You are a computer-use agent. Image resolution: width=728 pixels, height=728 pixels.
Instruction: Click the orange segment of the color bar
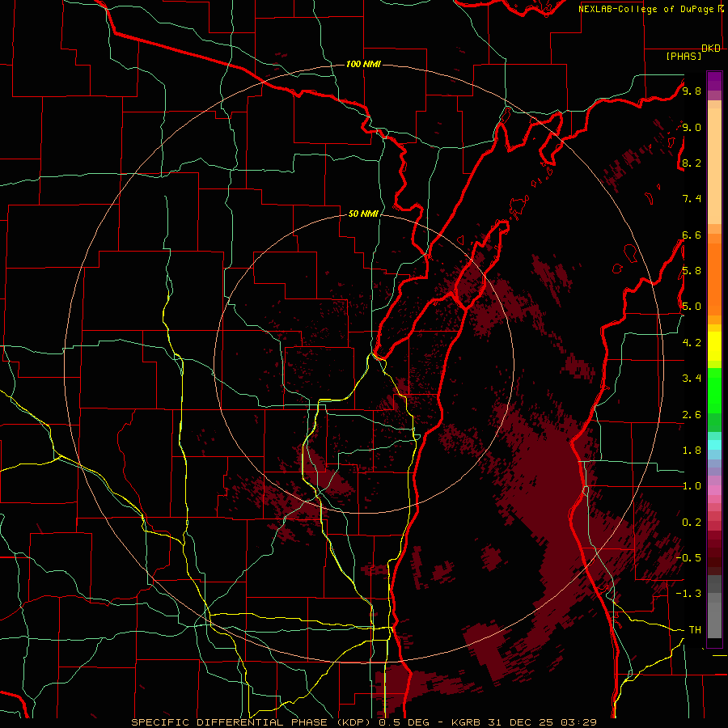714,278
